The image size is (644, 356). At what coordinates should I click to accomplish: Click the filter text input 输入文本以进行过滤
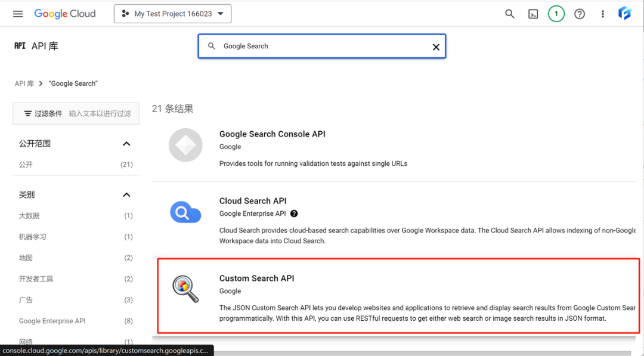(100, 113)
